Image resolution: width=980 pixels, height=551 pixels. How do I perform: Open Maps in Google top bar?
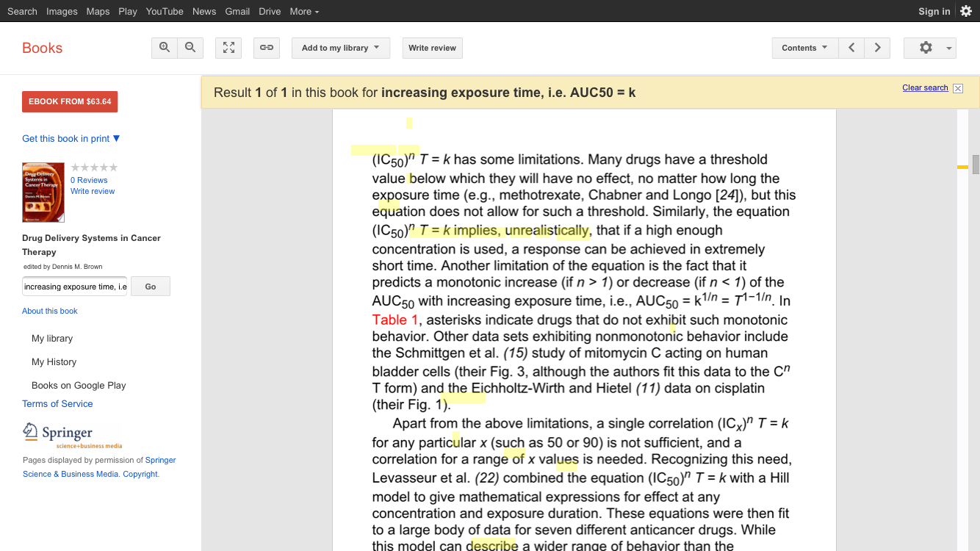(98, 11)
